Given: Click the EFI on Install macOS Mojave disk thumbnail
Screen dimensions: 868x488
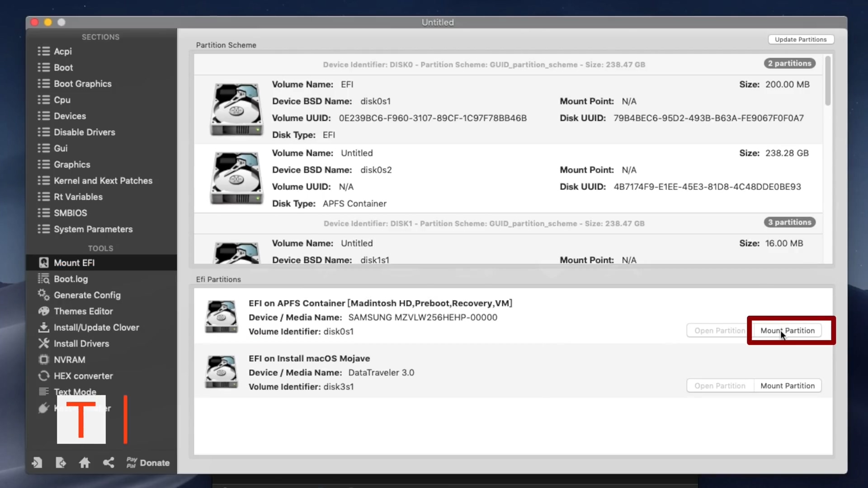Looking at the screenshot, I should click(221, 372).
